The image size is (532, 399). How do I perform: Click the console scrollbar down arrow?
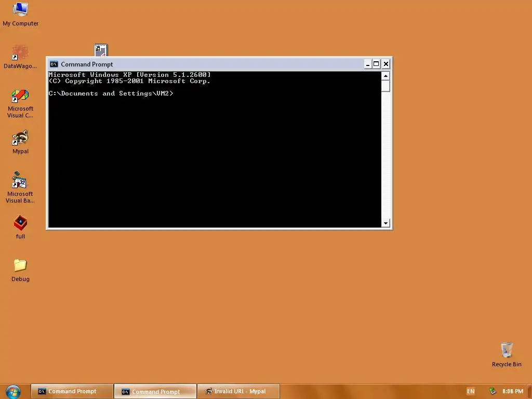385,223
